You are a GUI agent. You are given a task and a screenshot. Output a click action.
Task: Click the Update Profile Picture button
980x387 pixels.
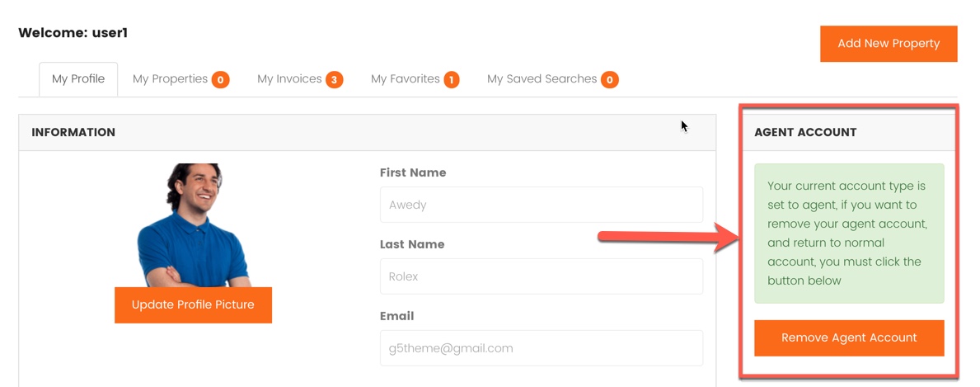(193, 305)
